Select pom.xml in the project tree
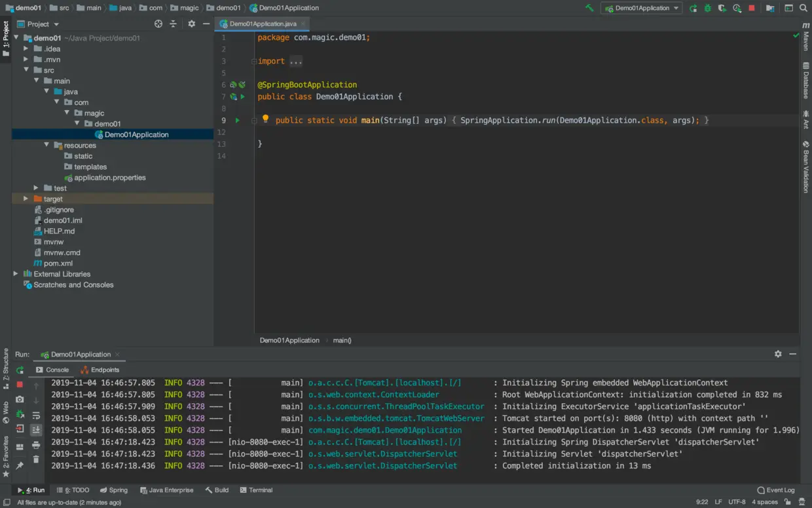Screen dimensions: 812x508 point(58,263)
